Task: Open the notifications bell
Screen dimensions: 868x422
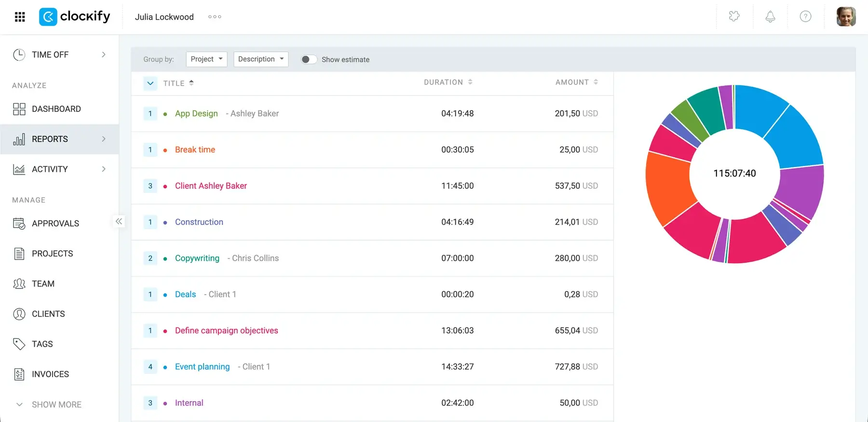Action: tap(770, 17)
